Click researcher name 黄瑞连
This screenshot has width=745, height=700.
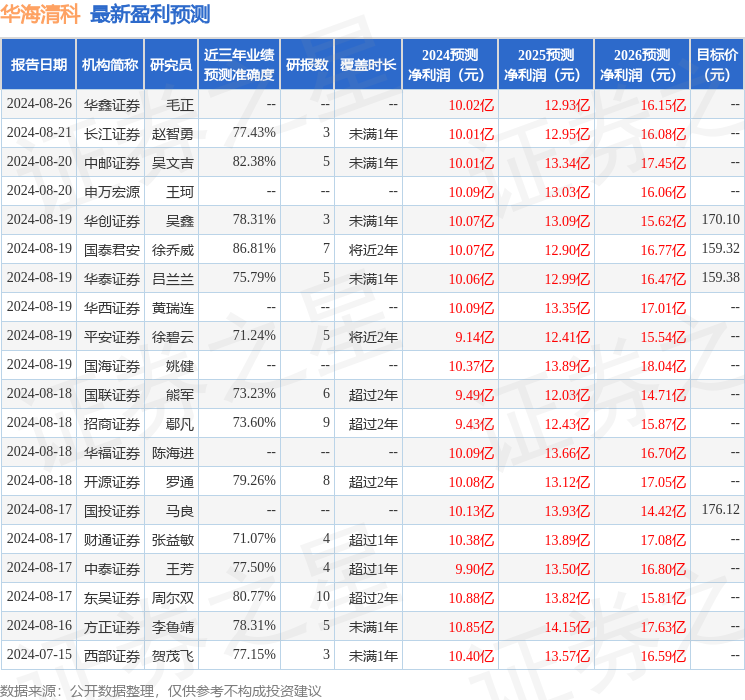click(x=172, y=308)
